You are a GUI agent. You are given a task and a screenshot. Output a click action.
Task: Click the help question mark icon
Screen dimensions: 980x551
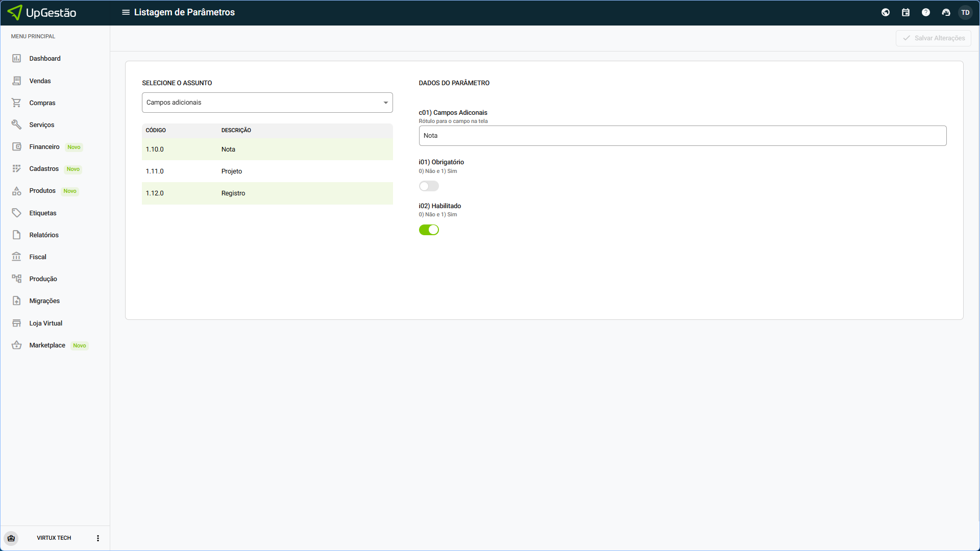(x=925, y=12)
